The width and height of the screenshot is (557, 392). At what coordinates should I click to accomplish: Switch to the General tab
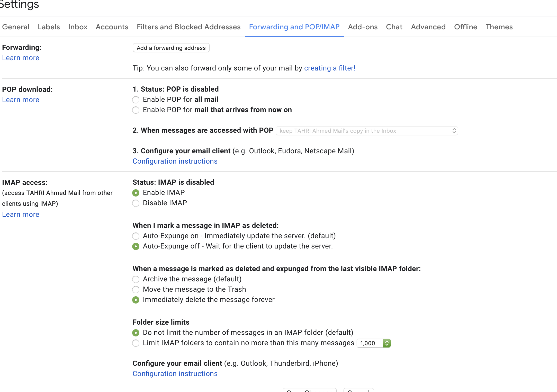coord(16,27)
